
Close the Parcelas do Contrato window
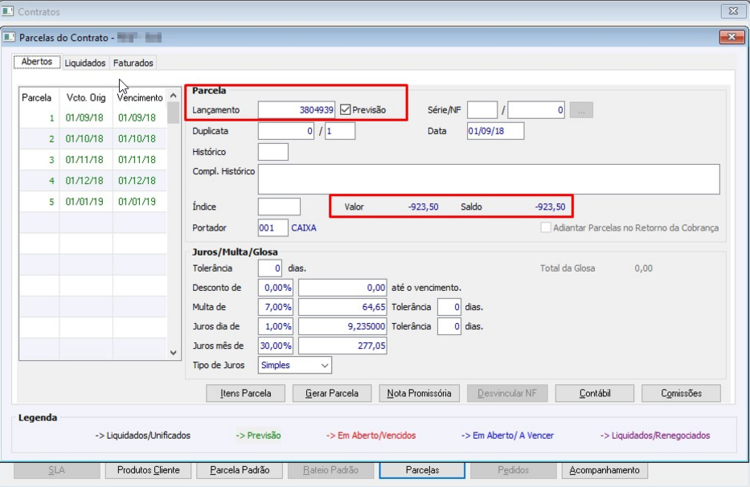(731, 37)
